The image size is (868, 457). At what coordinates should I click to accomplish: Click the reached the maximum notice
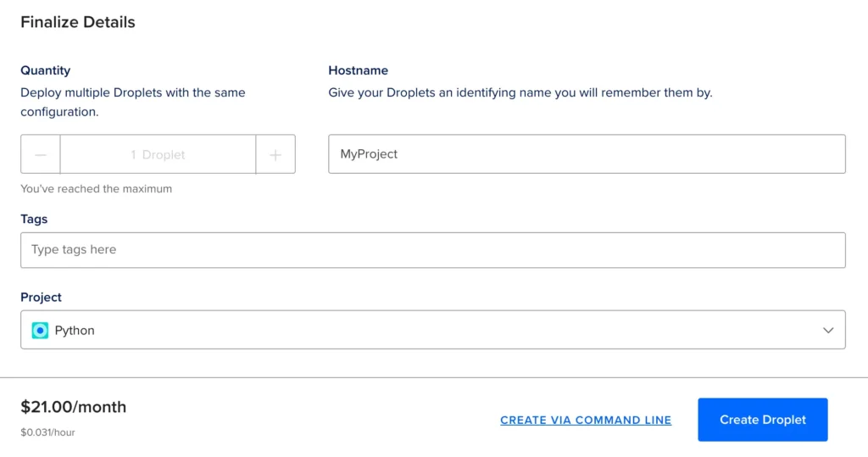(x=97, y=189)
